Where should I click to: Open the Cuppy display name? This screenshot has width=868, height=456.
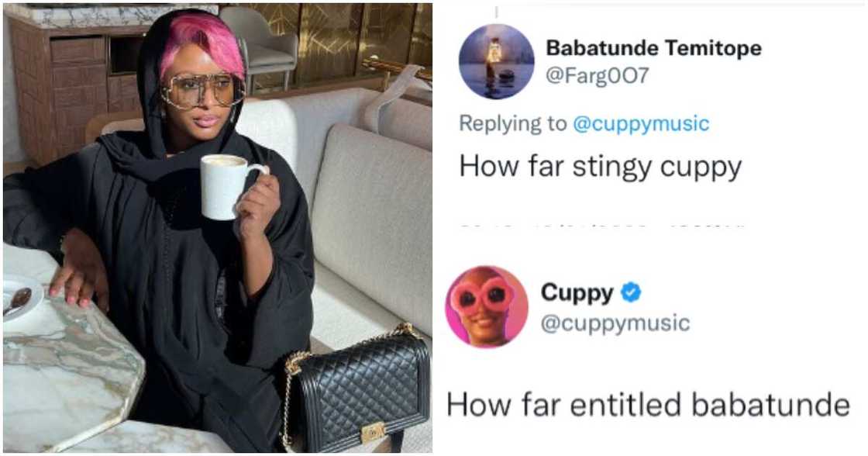[577, 293]
